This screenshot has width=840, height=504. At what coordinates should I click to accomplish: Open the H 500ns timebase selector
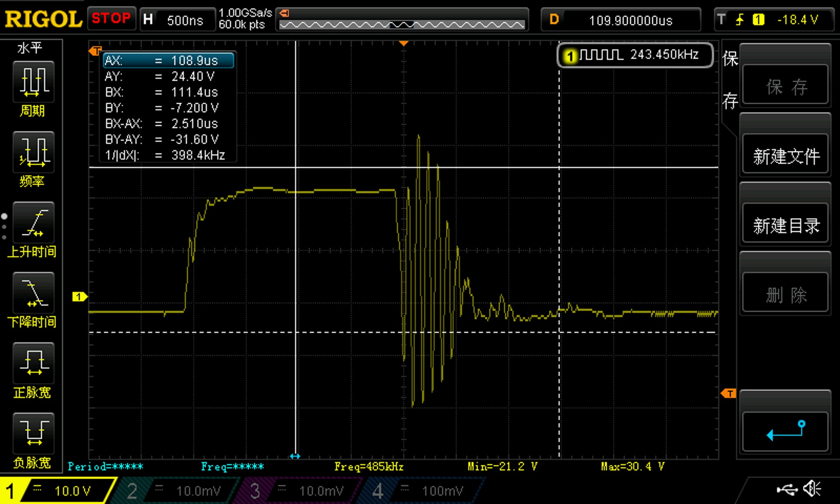point(177,19)
